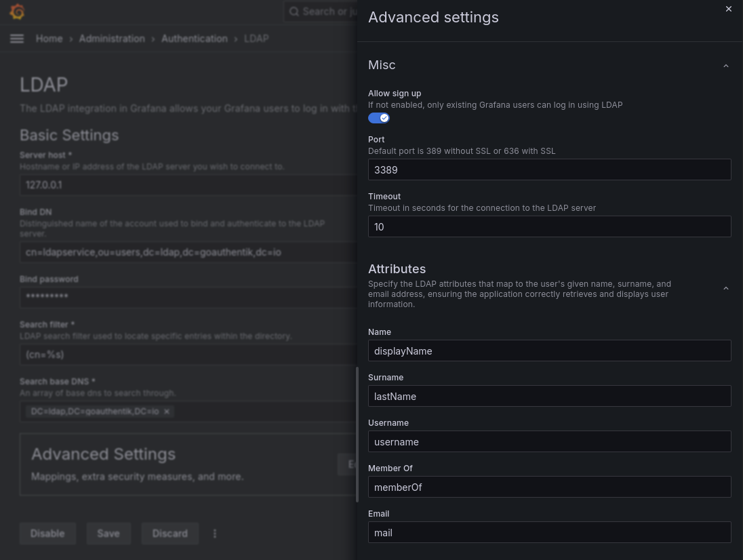Click the Grafana logo icon
The width and height of the screenshot is (743, 560).
tap(17, 12)
